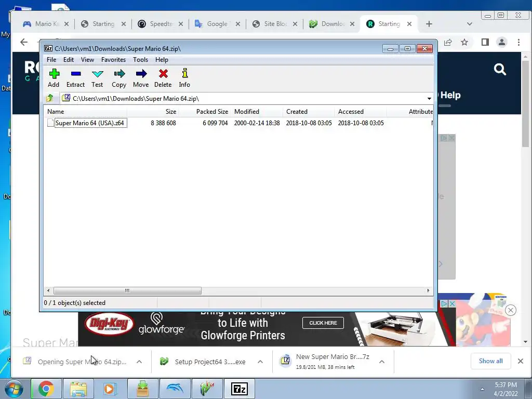Sort by the Modified column header
532x399 pixels.
tap(257, 112)
